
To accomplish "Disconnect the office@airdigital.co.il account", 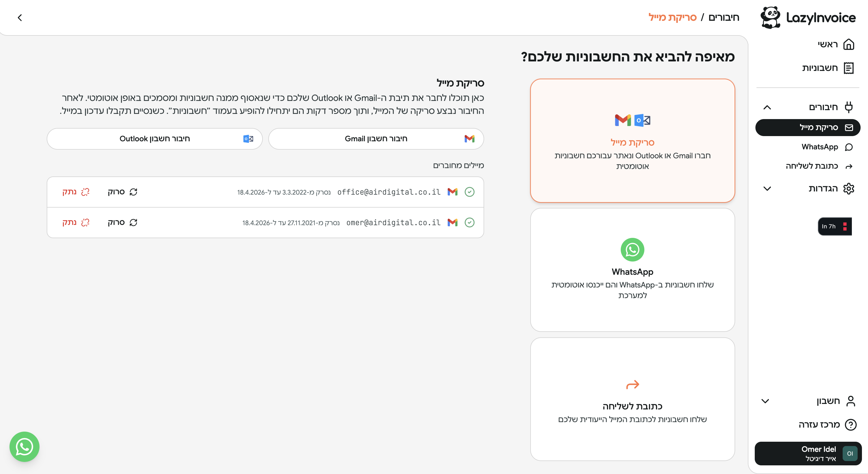I will 76,192.
